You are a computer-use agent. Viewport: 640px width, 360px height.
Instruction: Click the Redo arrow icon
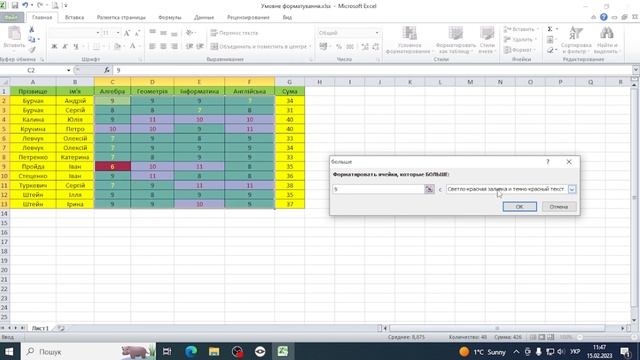(x=40, y=5)
